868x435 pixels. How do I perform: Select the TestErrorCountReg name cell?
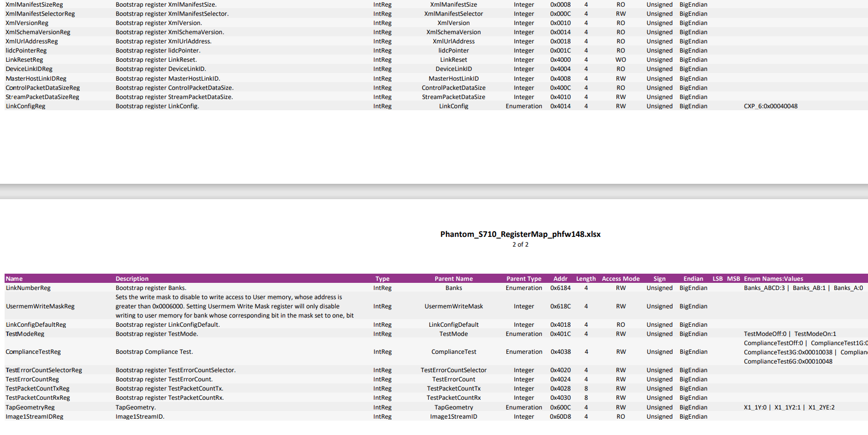[x=32, y=379]
